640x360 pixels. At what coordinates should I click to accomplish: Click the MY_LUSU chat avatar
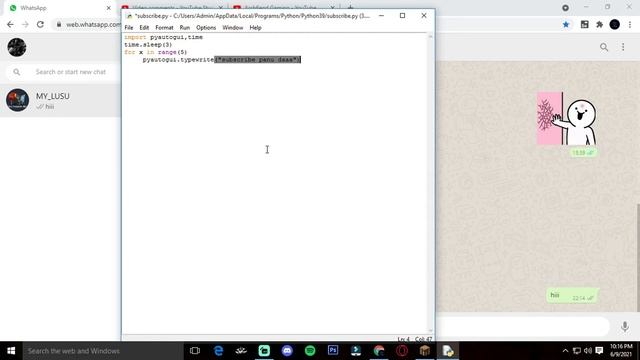tap(17, 100)
